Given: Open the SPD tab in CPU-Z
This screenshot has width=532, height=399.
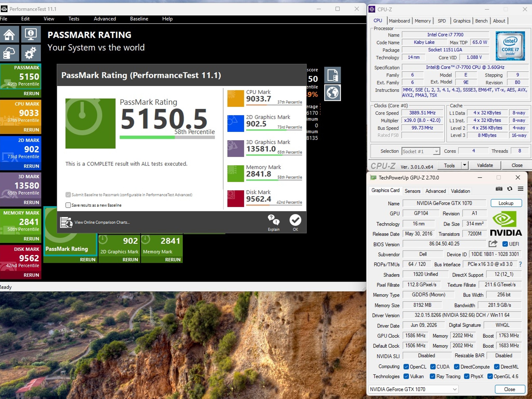Looking at the screenshot, I should pyautogui.click(x=442, y=21).
